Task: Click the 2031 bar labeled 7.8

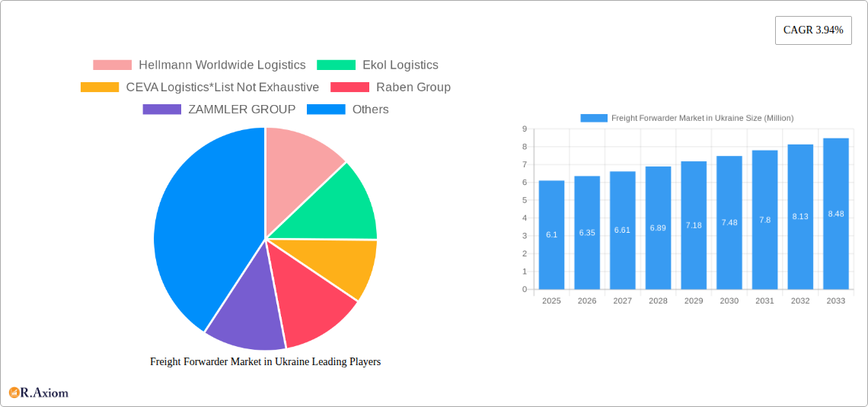Action: pyautogui.click(x=765, y=220)
